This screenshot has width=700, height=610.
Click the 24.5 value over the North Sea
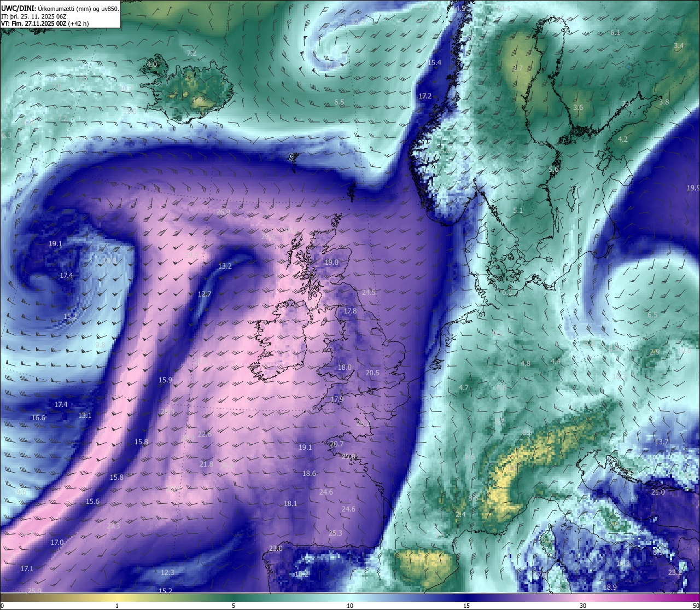(369, 293)
